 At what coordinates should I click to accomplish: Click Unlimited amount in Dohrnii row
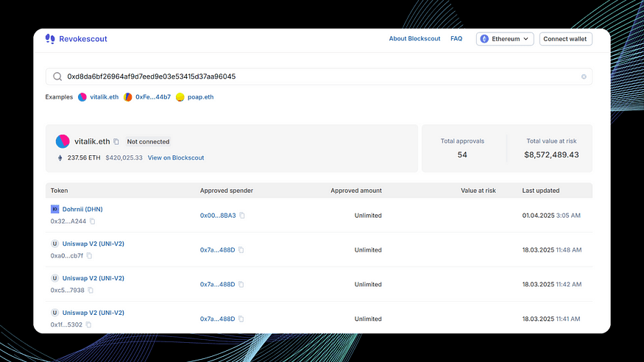pyautogui.click(x=368, y=216)
